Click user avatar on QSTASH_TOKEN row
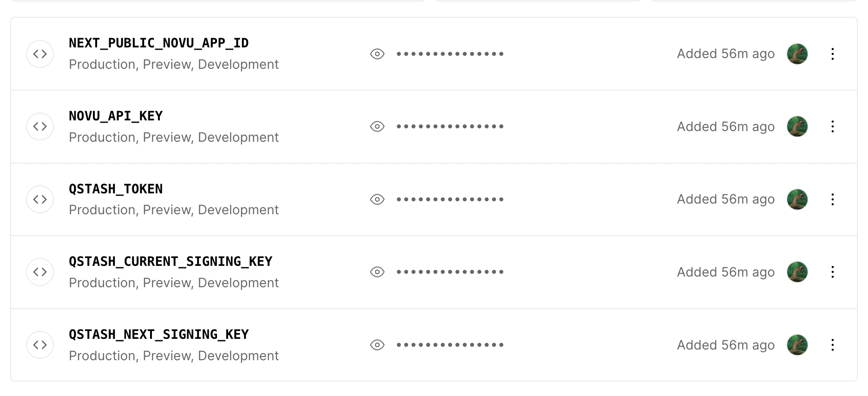This screenshot has height=396, width=868. tap(797, 199)
